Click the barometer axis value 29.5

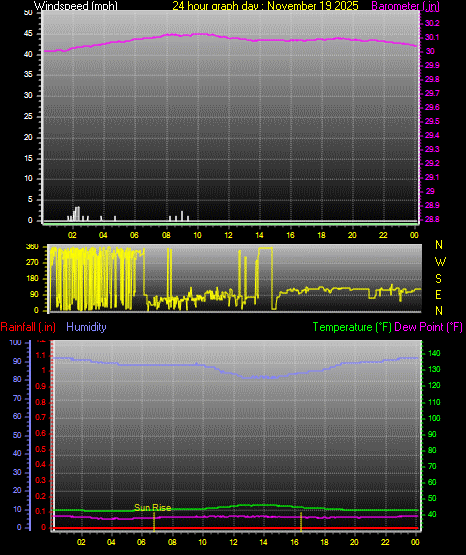[432, 121]
